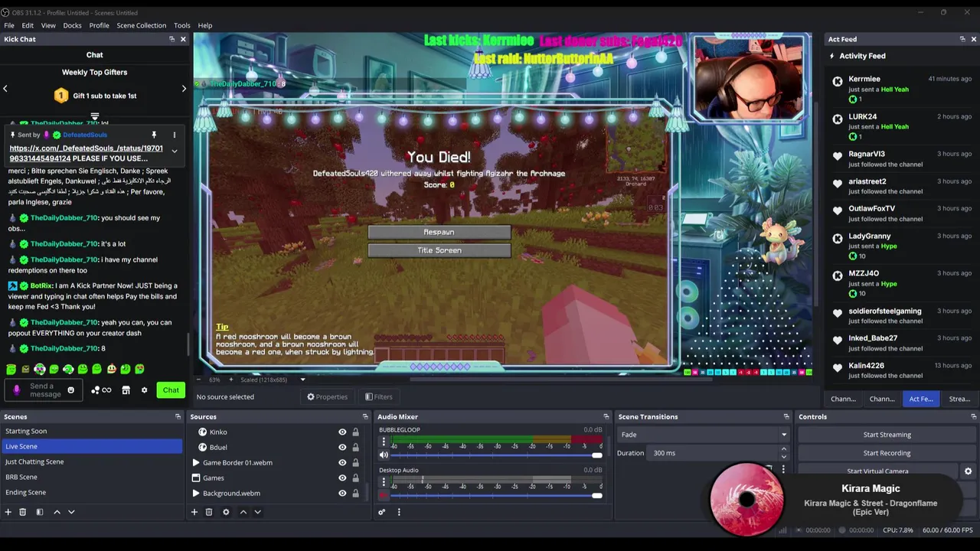Open pinned message options menu
The width and height of the screenshot is (980, 551).
174,135
